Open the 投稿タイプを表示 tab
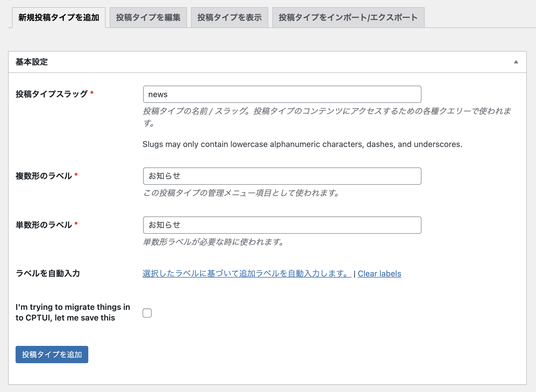Image resolution: width=536 pixels, height=392 pixels. 229,18
